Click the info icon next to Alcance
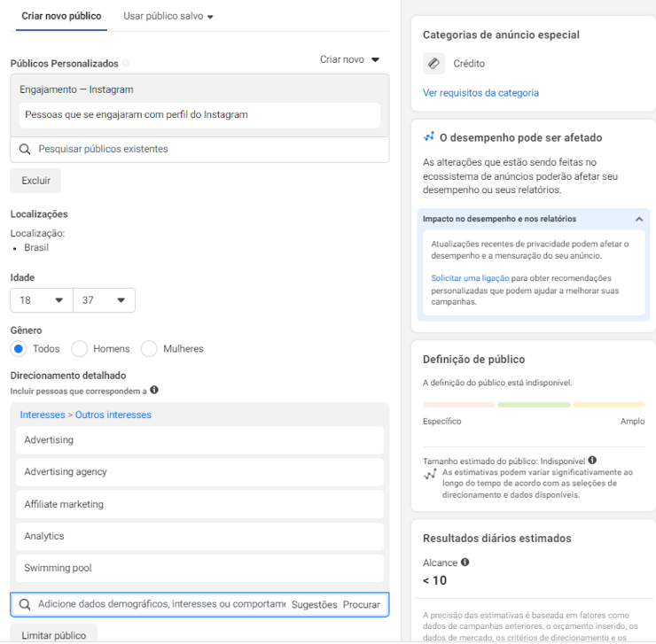 [465, 563]
